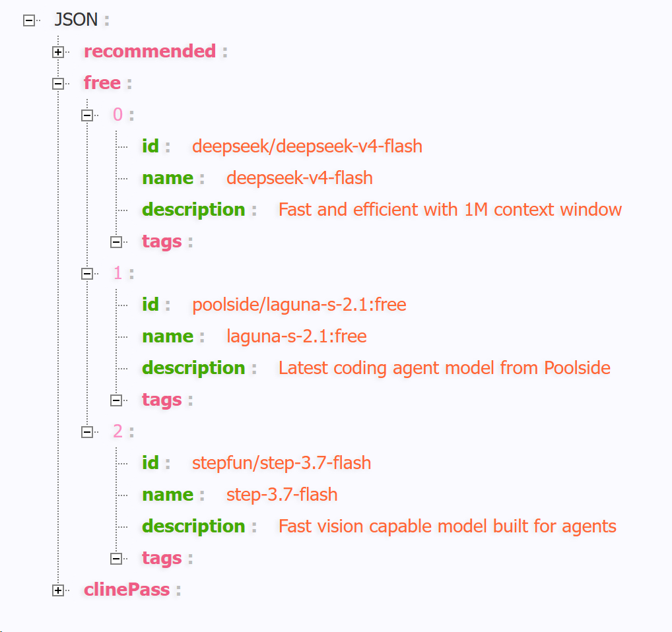The width and height of the screenshot is (672, 632).
Task: Collapse tags of laguna-s-2.1 entry
Action: [x=116, y=400]
